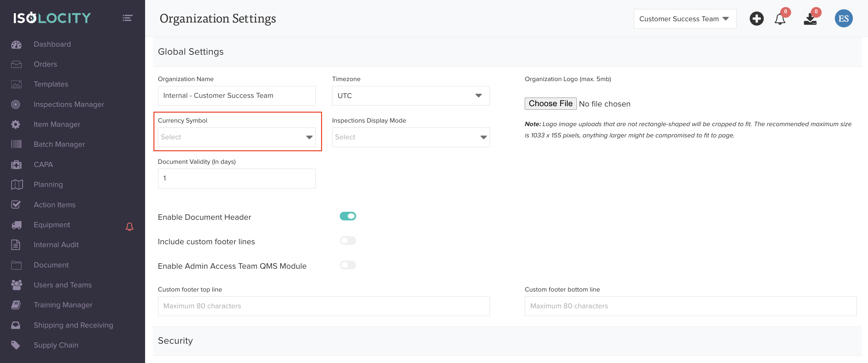The image size is (868, 363).
Task: Disable the Enable Document Header toggle
Action: coord(348,216)
